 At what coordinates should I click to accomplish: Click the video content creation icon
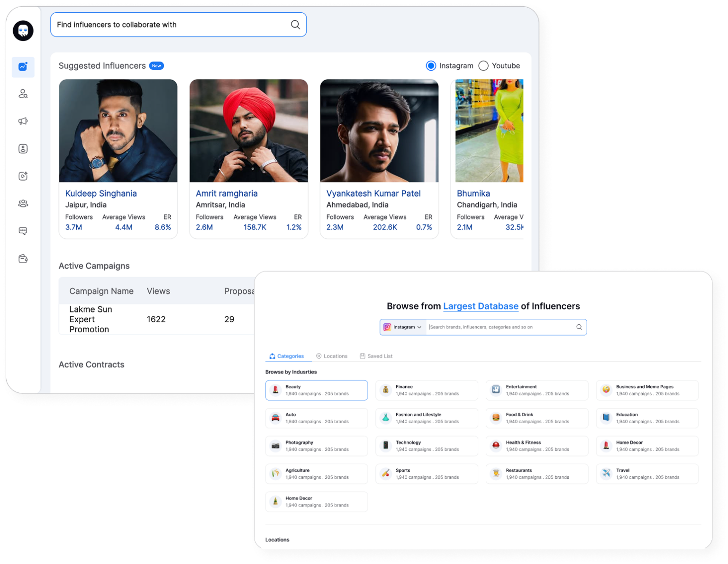coord(23,176)
